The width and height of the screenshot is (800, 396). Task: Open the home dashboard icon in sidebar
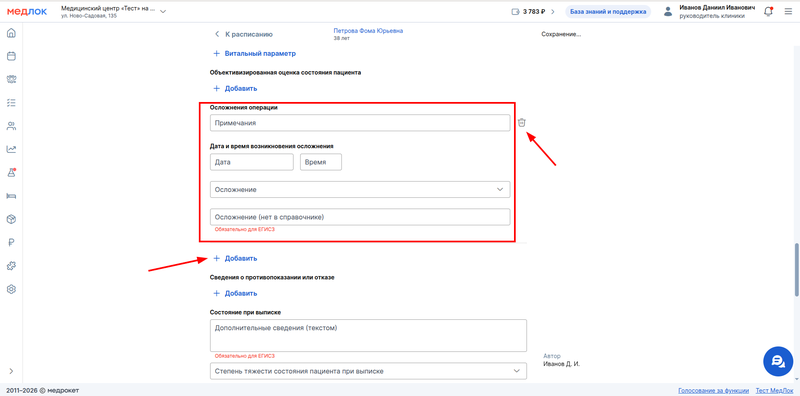[x=11, y=34]
